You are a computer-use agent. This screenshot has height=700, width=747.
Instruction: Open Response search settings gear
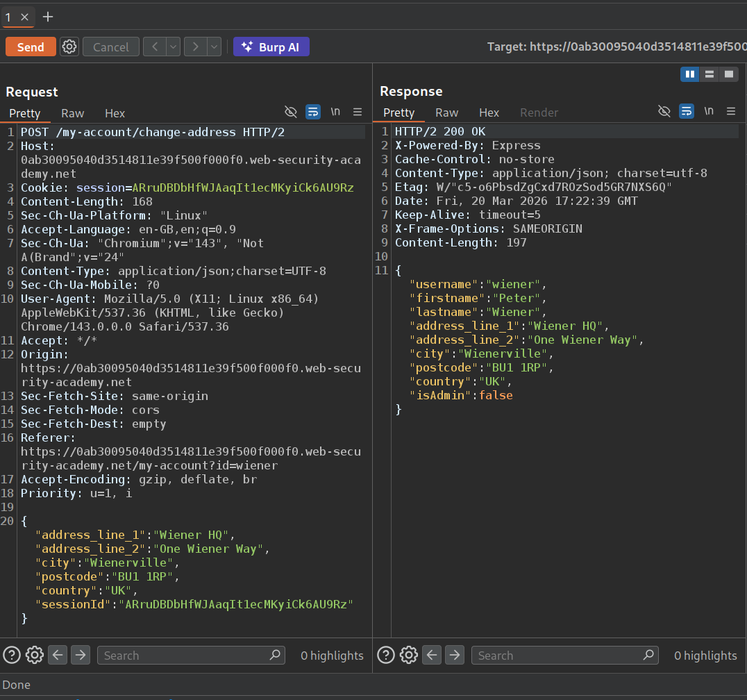pos(409,655)
